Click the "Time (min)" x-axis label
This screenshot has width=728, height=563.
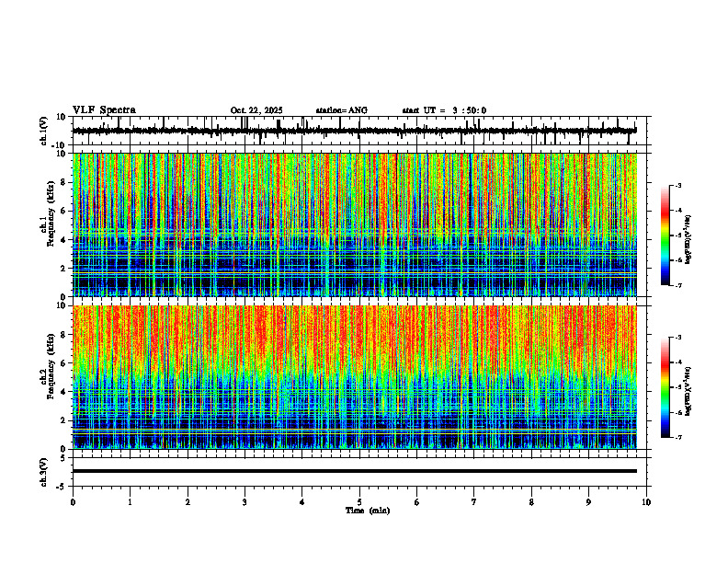368,511
